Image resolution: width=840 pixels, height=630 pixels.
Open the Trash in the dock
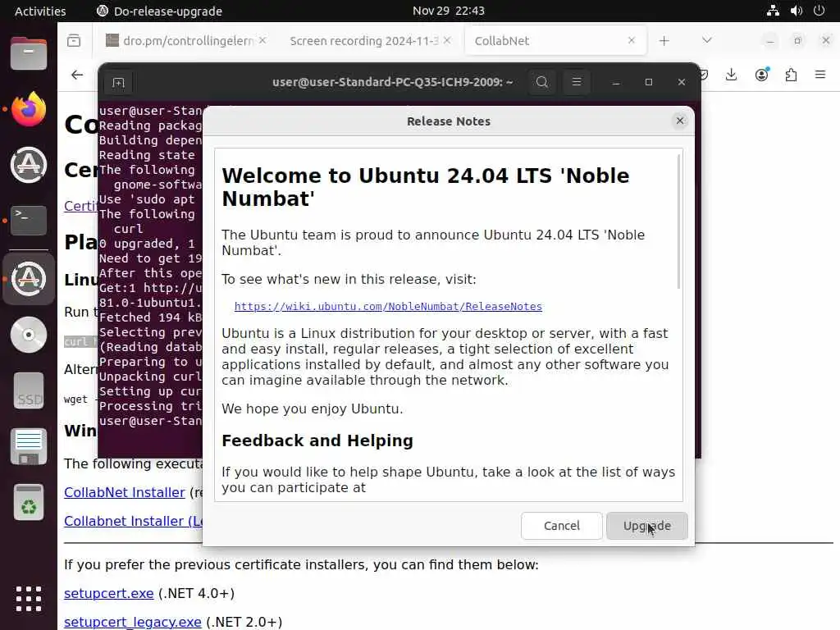pos(29,502)
